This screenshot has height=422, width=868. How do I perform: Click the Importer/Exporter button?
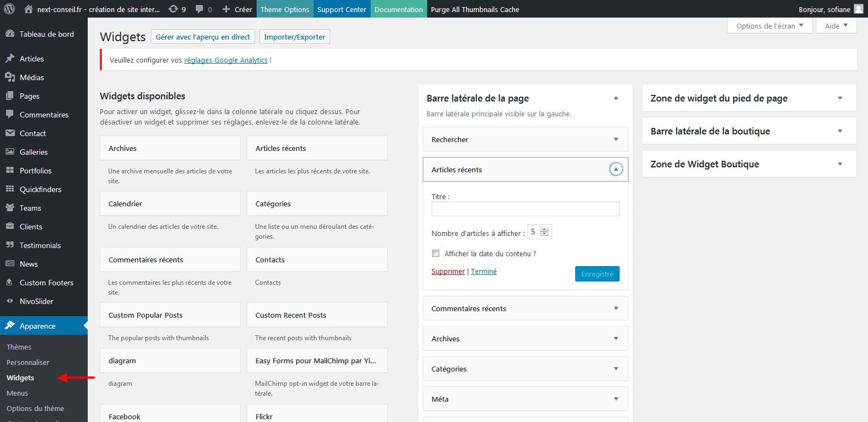tap(294, 37)
